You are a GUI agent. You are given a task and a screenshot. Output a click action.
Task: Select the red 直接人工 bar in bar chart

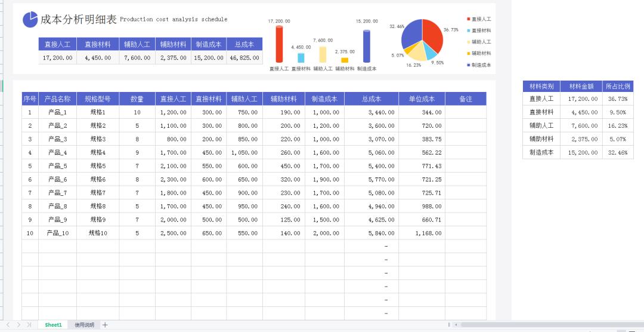tap(279, 44)
